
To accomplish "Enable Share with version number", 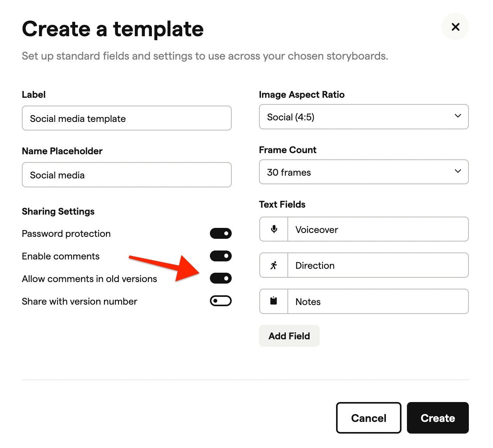I will (x=221, y=301).
